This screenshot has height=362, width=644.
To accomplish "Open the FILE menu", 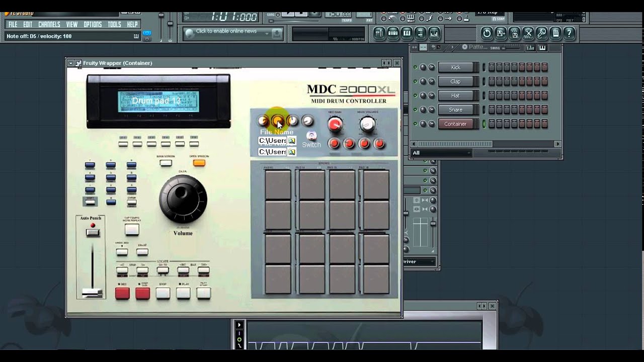I will [13, 25].
